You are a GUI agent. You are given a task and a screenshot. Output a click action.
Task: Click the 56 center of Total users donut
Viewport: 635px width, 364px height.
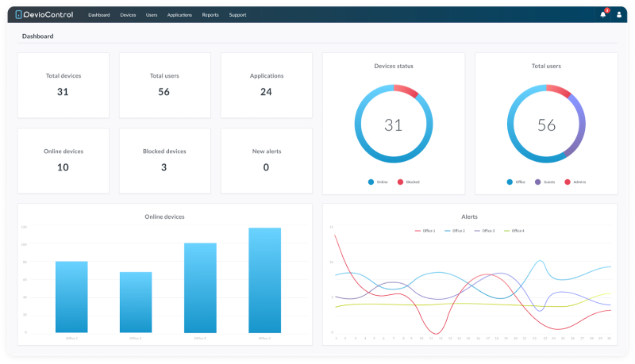pos(546,125)
